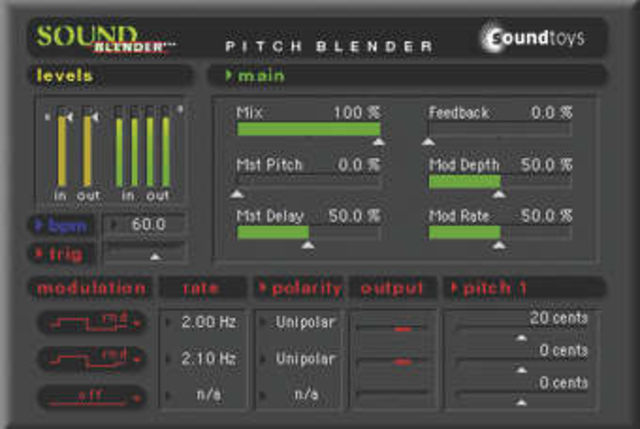640x429 pixels.
Task: Click the SoundBlender logo
Action: click(104, 39)
